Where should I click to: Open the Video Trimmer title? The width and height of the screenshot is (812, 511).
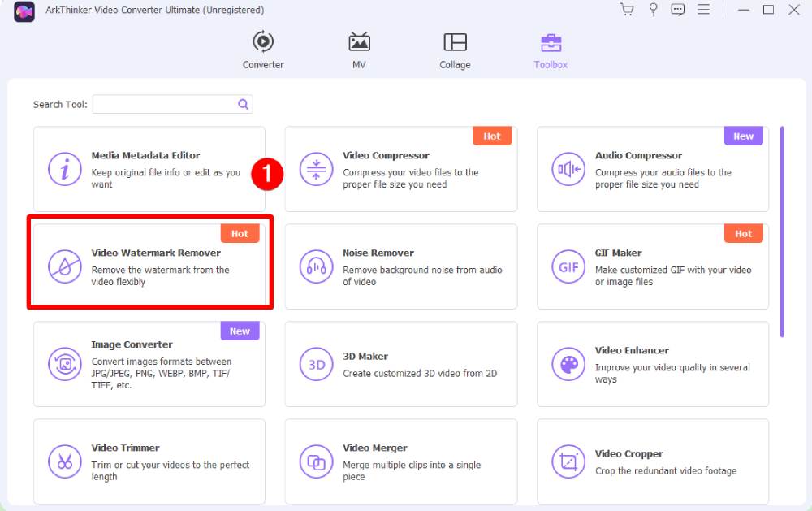(x=125, y=448)
